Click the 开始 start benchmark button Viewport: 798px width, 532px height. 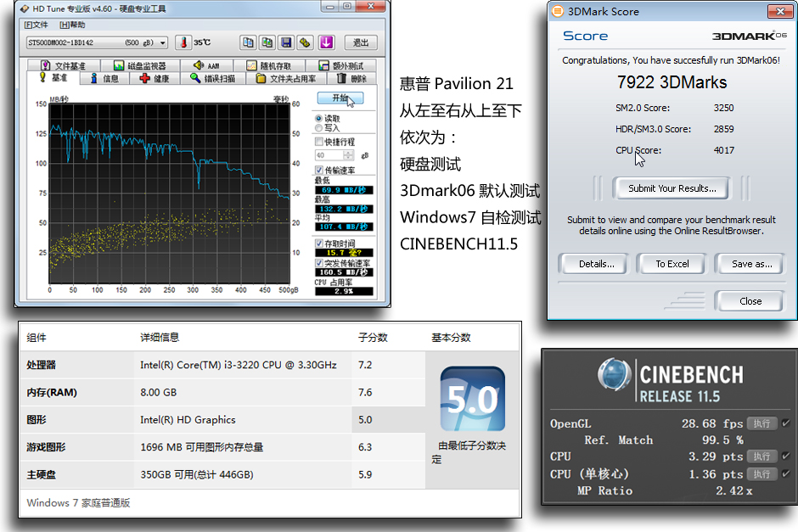[x=340, y=98]
